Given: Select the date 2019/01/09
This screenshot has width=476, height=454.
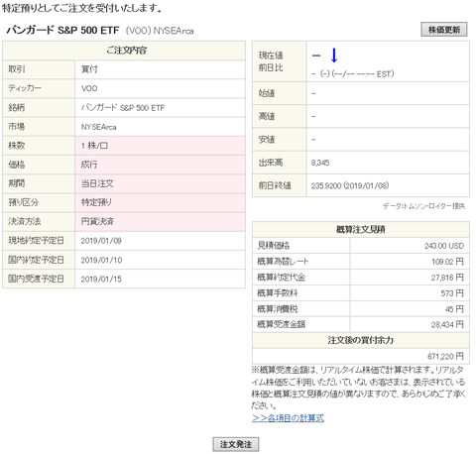Looking at the screenshot, I should click(101, 241).
